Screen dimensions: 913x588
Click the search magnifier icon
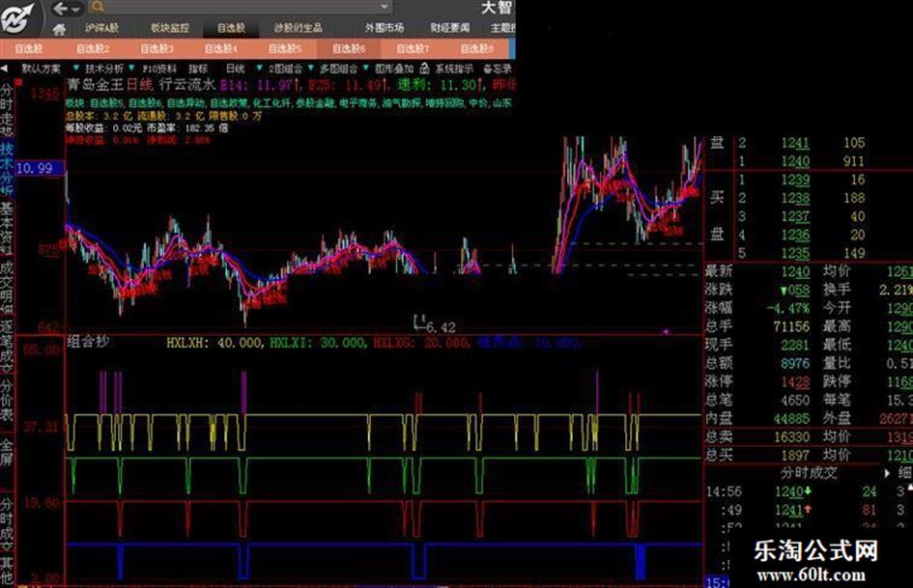tap(98, 7)
